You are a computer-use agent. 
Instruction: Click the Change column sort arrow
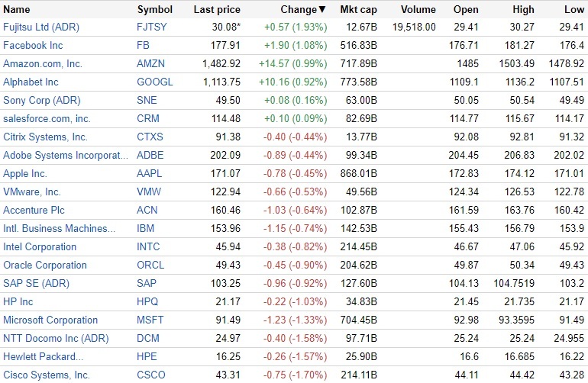pyautogui.click(x=321, y=10)
